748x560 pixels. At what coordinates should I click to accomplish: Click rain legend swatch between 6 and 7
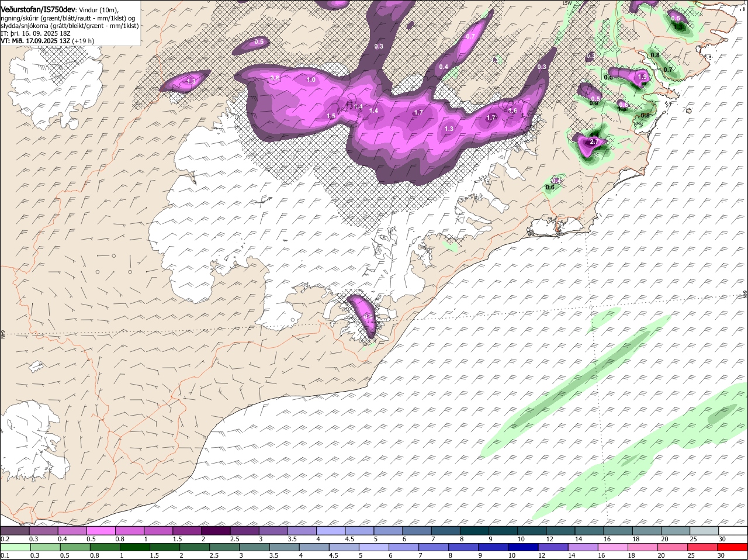pyautogui.click(x=404, y=548)
